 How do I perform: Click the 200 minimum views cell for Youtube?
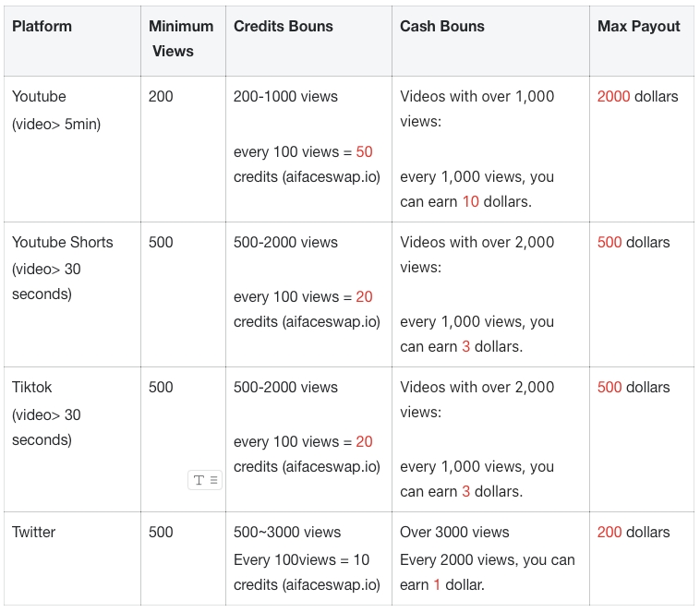tap(183, 150)
